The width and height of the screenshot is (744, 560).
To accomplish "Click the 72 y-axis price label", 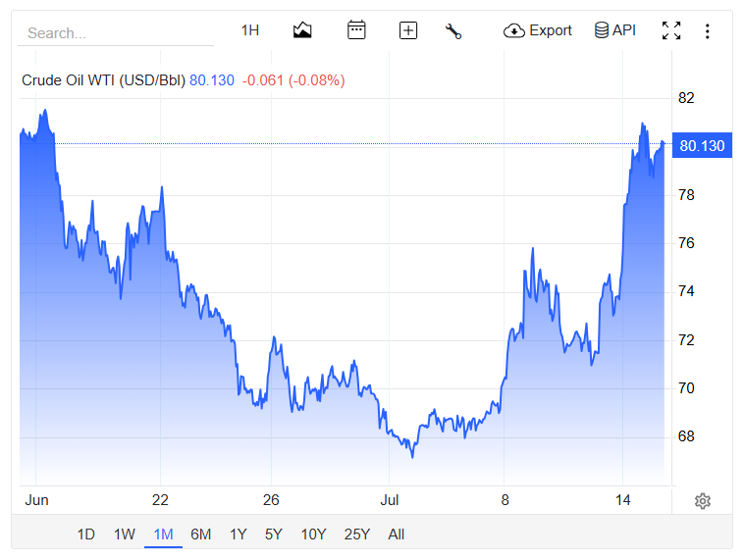I will [686, 340].
